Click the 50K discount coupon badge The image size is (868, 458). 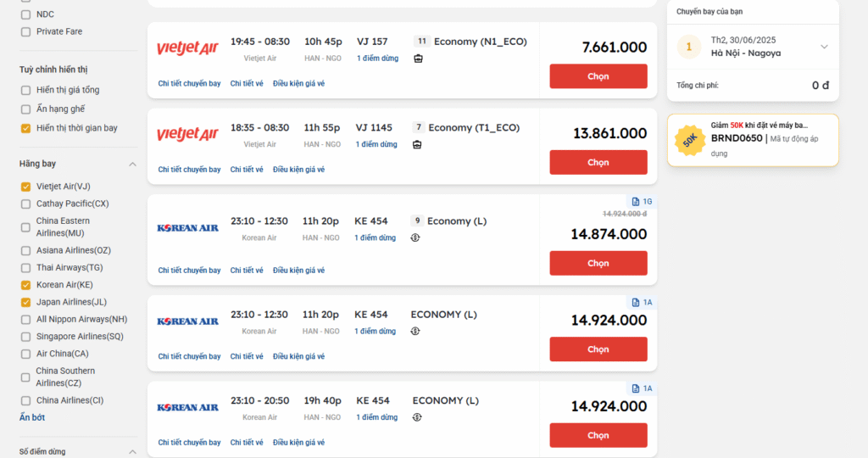coord(689,140)
